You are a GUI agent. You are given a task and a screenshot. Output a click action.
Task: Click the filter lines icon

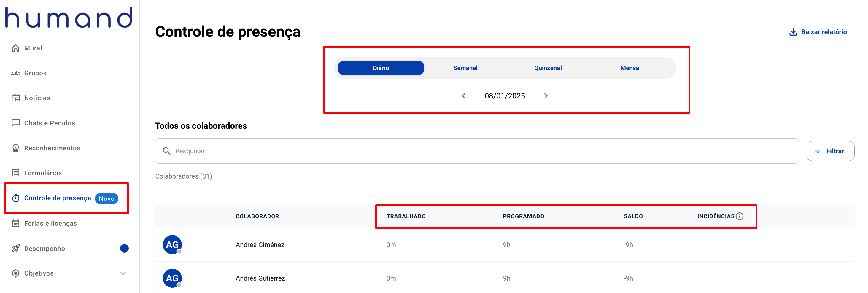pos(818,151)
